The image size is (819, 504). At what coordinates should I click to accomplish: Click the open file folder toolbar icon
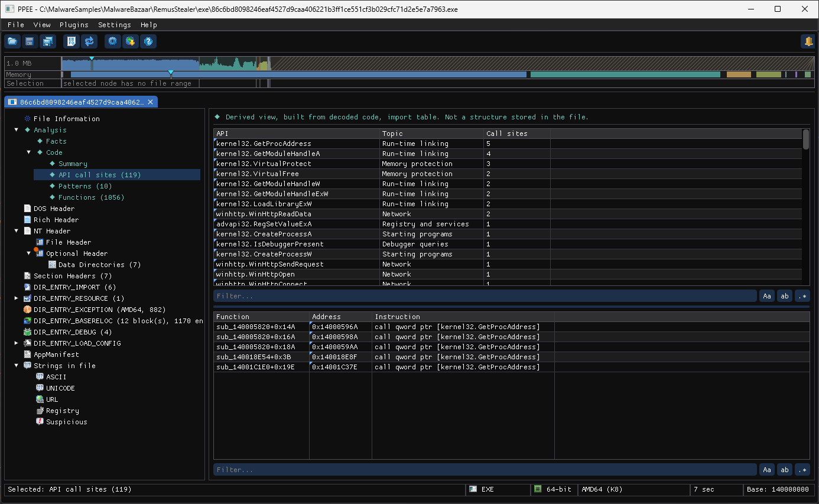pyautogui.click(x=12, y=41)
